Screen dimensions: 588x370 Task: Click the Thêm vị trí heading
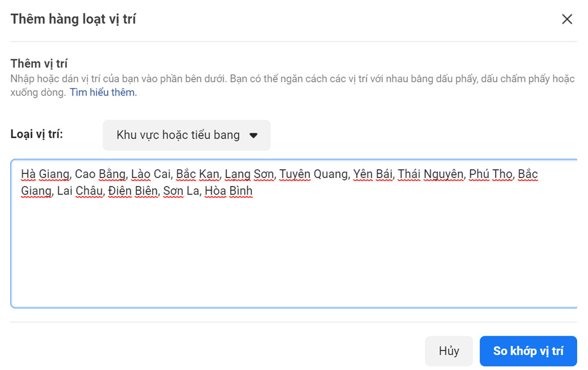39,63
